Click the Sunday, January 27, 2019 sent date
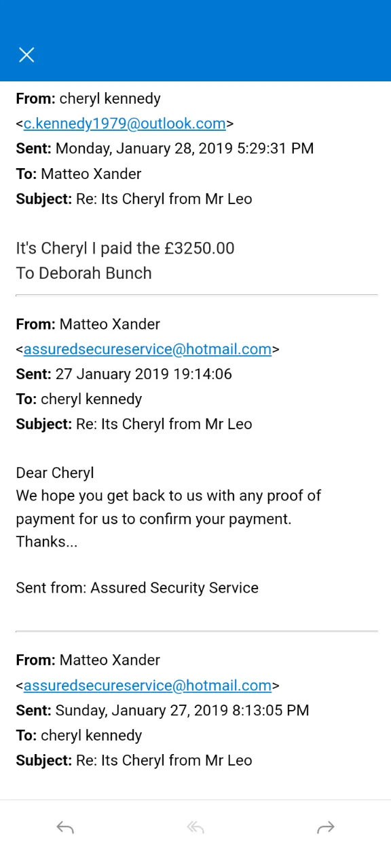Screen dimensions: 391x868 (183, 710)
